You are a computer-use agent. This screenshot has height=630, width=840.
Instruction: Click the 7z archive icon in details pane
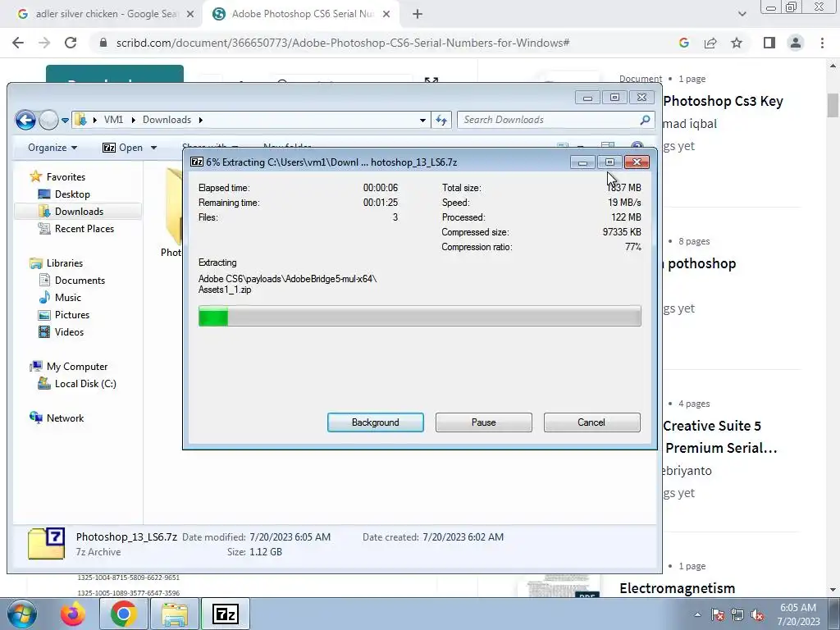47,544
